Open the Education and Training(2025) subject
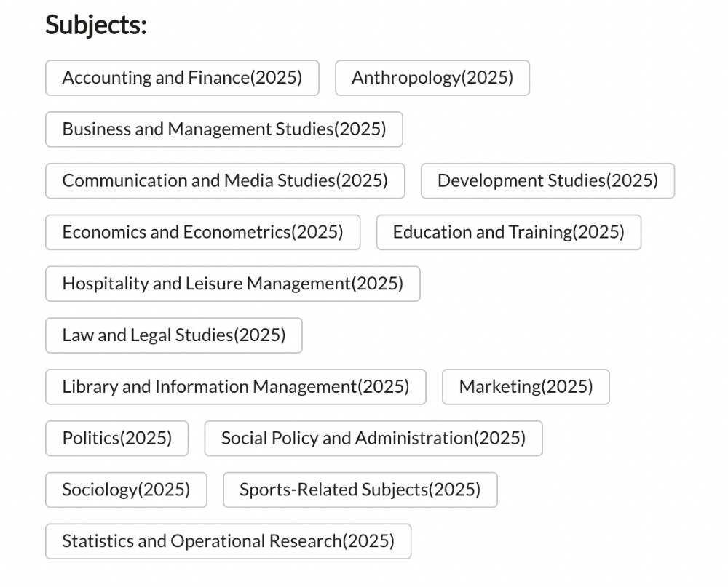The height and width of the screenshot is (587, 728). click(509, 233)
